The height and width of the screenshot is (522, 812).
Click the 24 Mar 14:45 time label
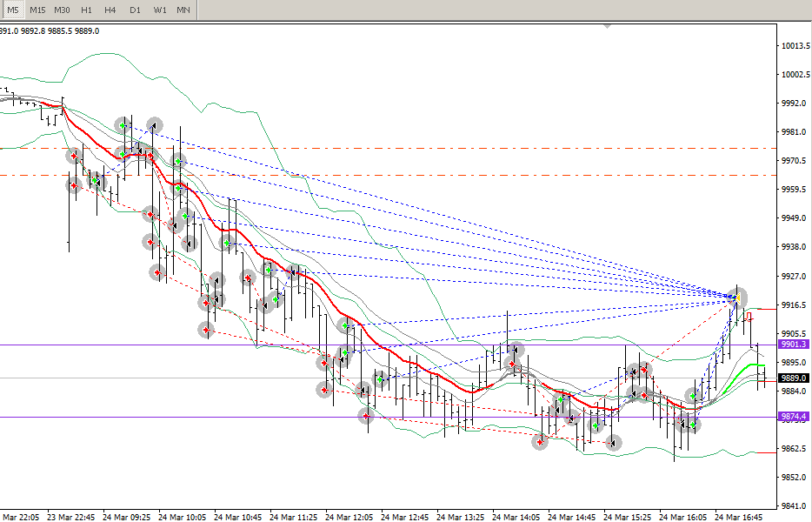pyautogui.click(x=572, y=517)
